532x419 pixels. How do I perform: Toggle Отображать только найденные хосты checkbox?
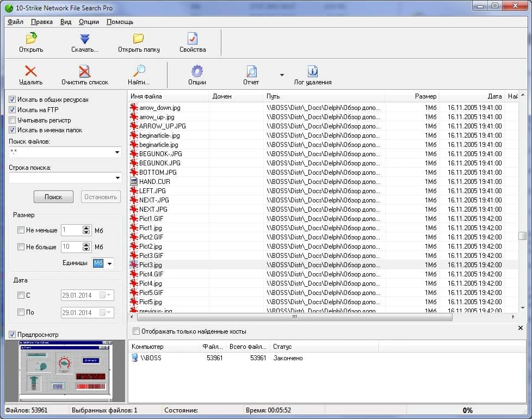[136, 331]
